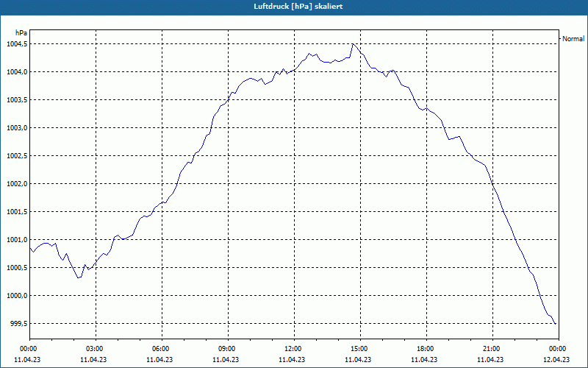Click the y-axis value "1000,0"

pyautogui.click(x=16, y=296)
